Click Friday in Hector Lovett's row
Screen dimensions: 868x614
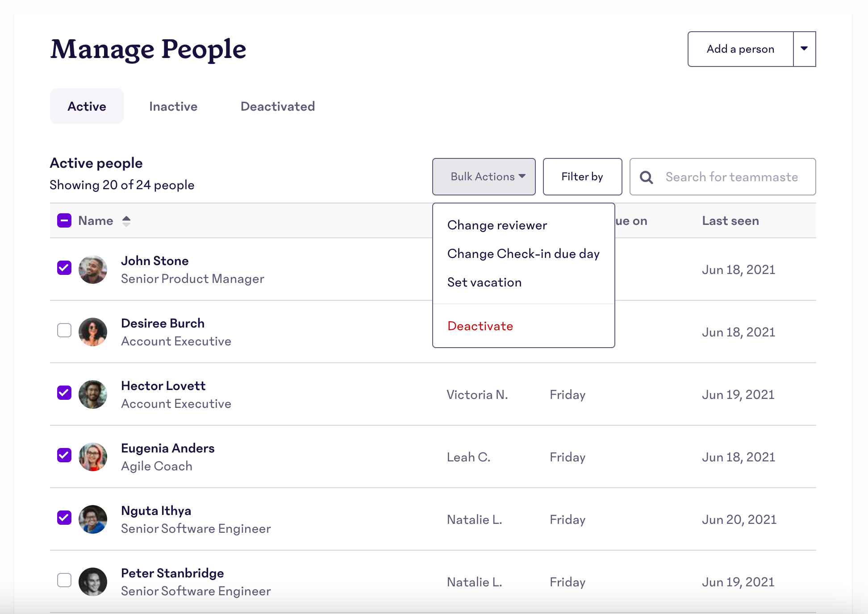click(568, 395)
